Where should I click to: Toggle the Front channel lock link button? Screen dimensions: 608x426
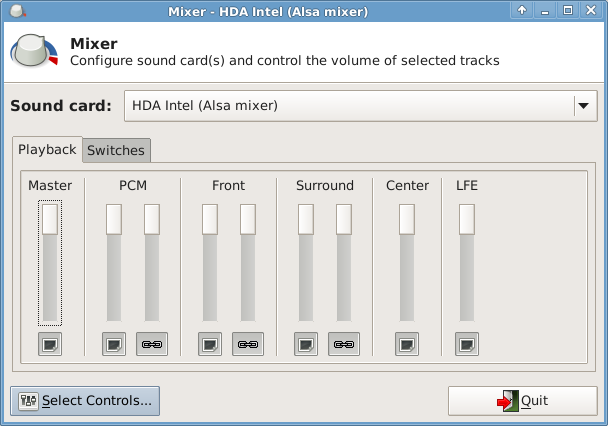(248, 345)
